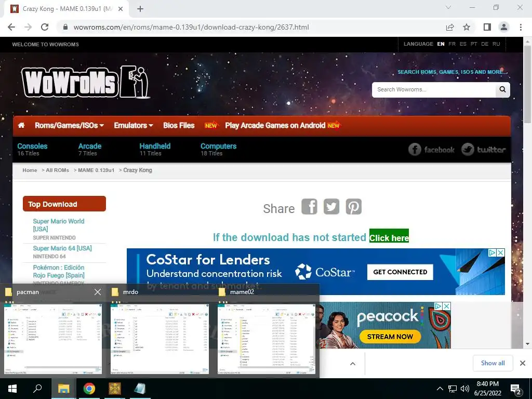Screen dimensions: 532x399
Task: Close the Crazy Kong tab
Action: click(121, 9)
